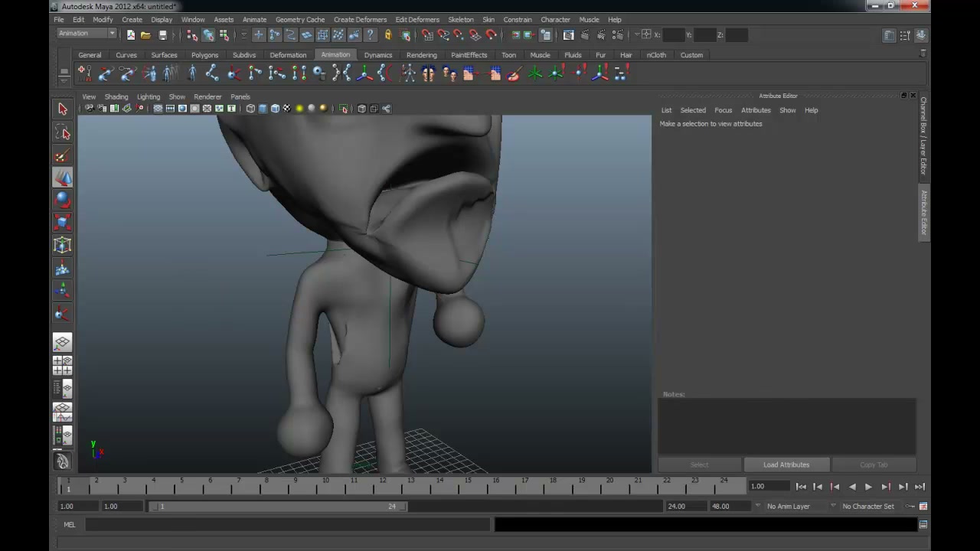Toggle Textured display checker sphere
The height and width of the screenshot is (551, 980).
(x=287, y=109)
